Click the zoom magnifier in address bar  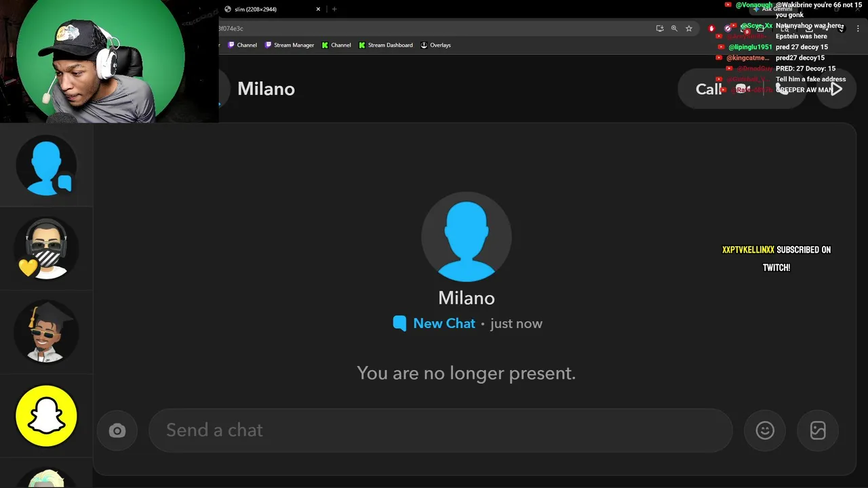674,28
